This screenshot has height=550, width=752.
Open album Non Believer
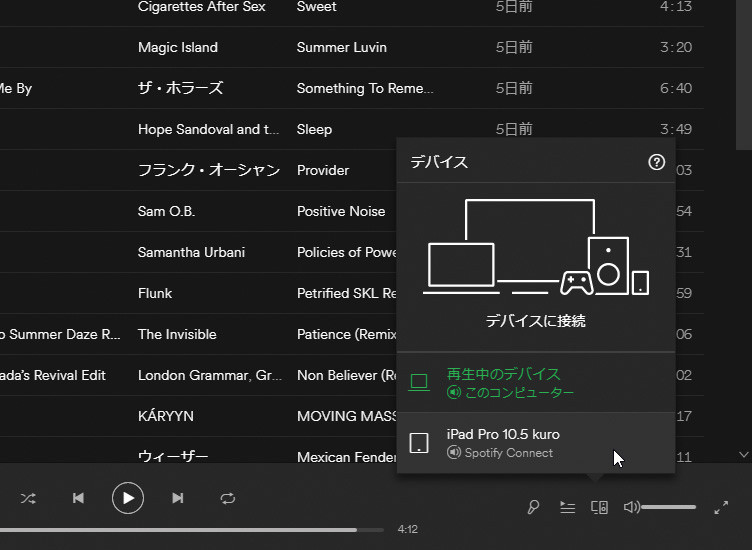[347, 375]
